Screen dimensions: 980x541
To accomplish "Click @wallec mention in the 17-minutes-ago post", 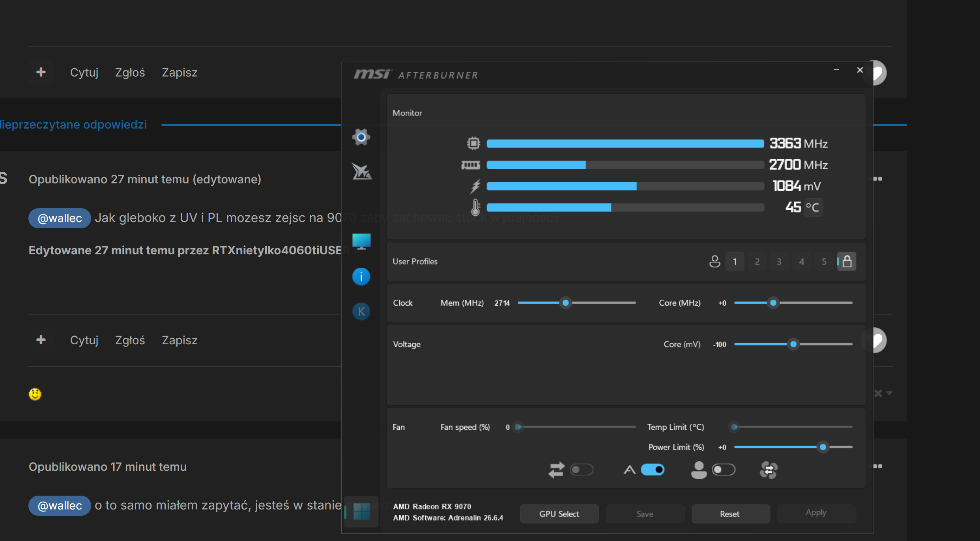I will [60, 506].
